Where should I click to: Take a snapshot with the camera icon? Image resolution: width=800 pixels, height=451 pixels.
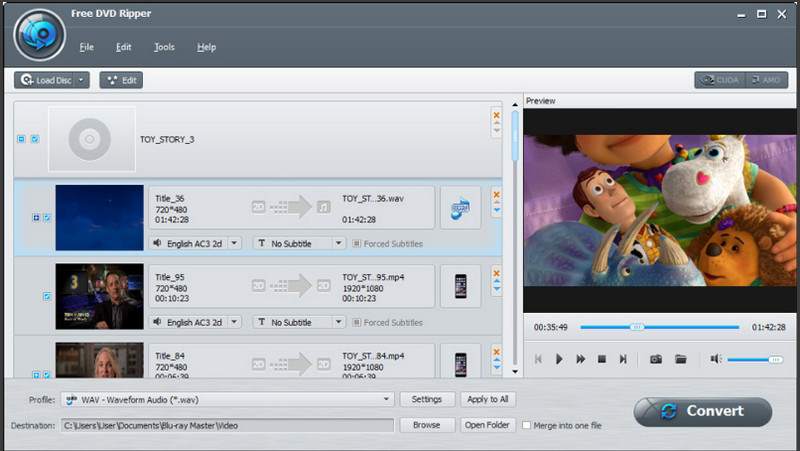coord(656,359)
